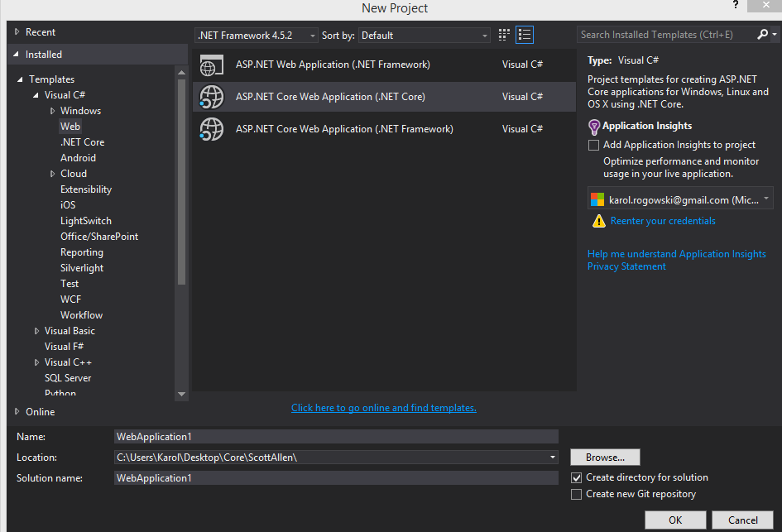Switch template list to detailed list view
Image resolution: width=782 pixels, height=532 pixels.
[x=524, y=35]
